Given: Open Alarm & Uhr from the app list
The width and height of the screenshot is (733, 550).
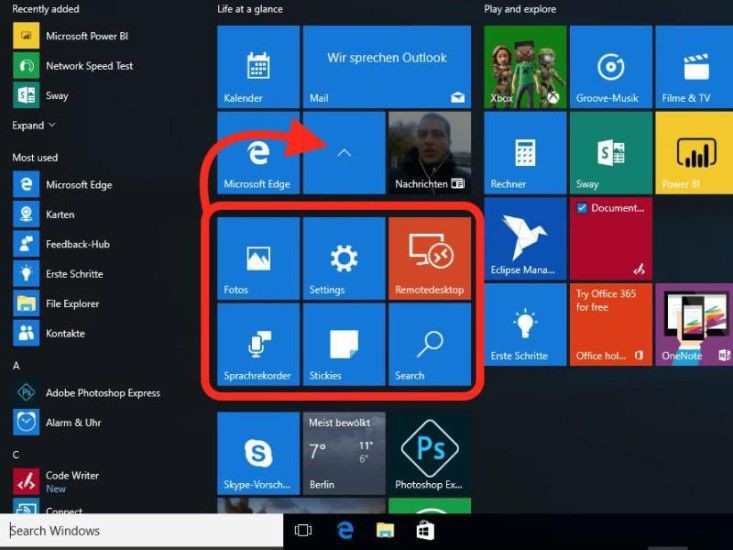Looking at the screenshot, I should coord(57,422).
